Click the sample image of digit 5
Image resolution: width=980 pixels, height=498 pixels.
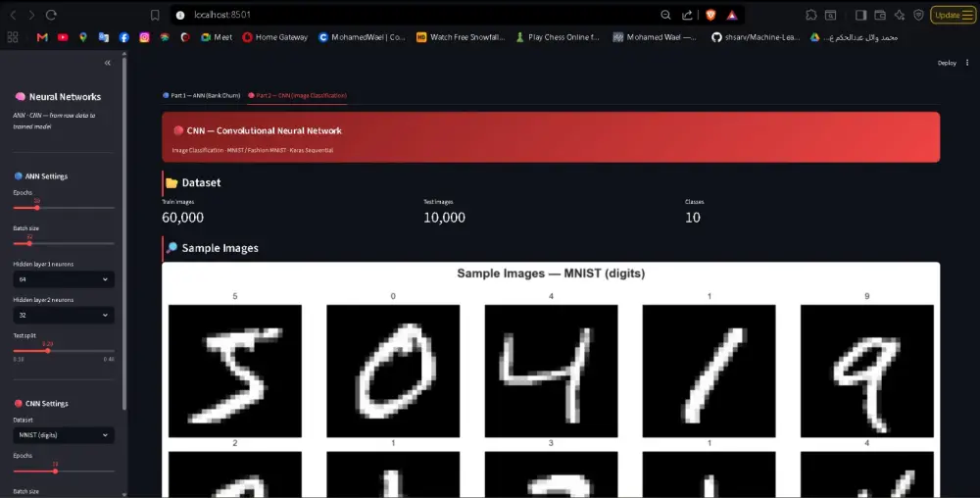(235, 372)
